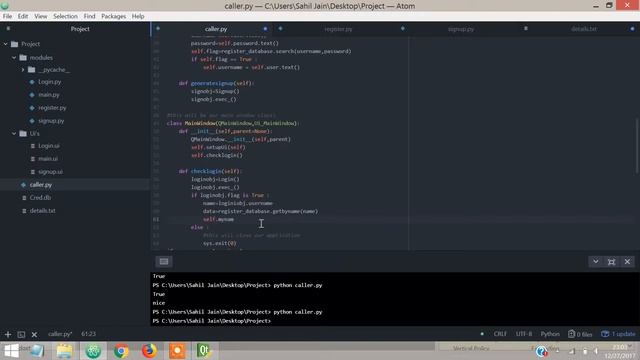The height and width of the screenshot is (360, 640).
Task: Click code line 61 self.myname
Action: tap(218, 219)
